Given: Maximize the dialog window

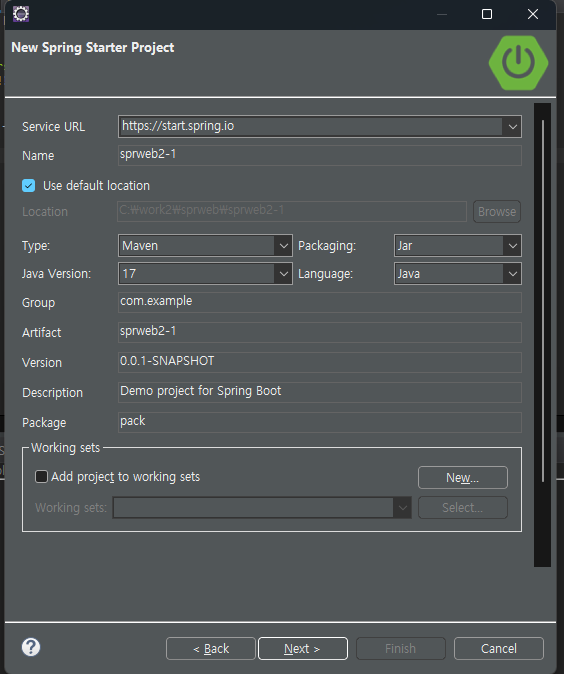Looking at the screenshot, I should point(487,14).
